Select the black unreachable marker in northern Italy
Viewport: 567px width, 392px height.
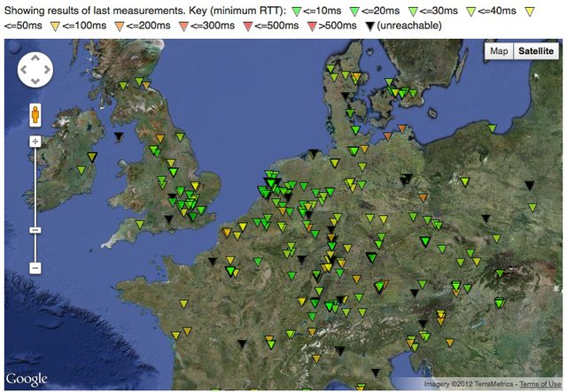pyautogui.click(x=340, y=350)
